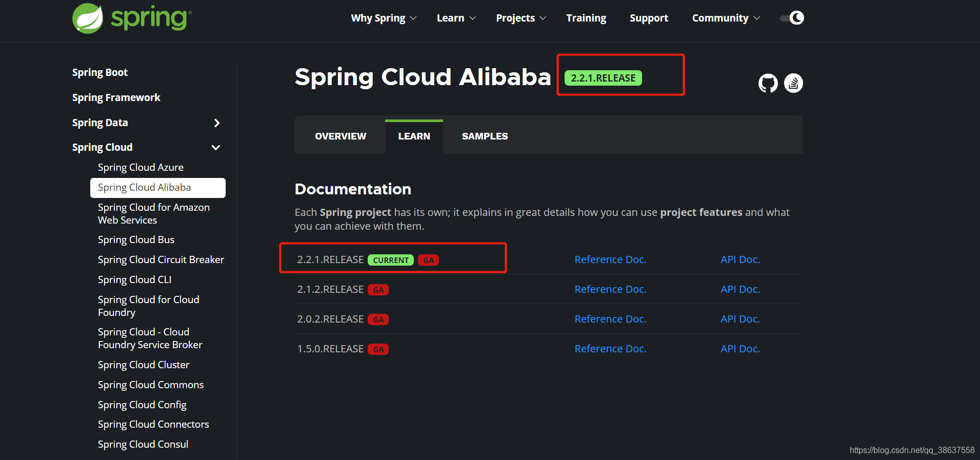
Task: Expand the Spring Data chevron
Action: (x=217, y=123)
